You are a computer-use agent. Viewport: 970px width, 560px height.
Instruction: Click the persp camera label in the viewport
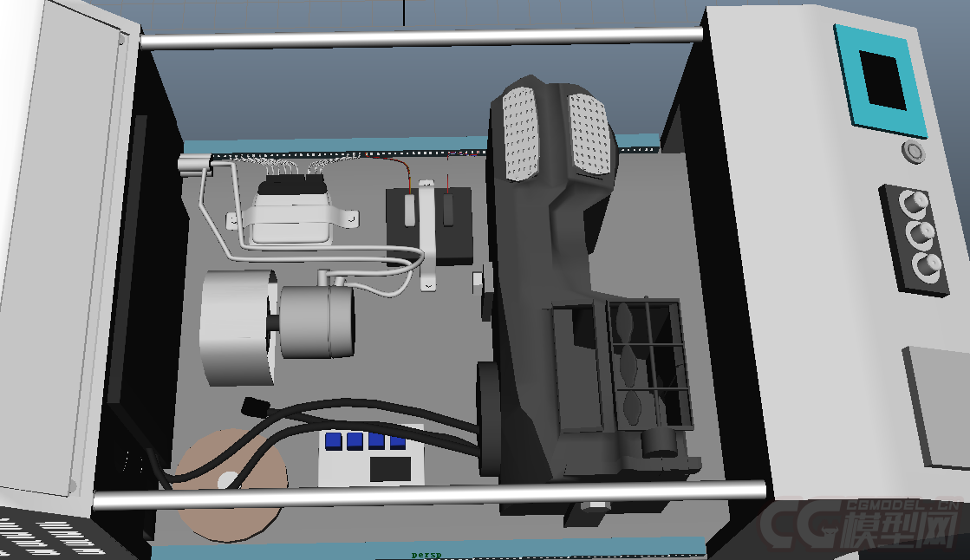tap(426, 553)
